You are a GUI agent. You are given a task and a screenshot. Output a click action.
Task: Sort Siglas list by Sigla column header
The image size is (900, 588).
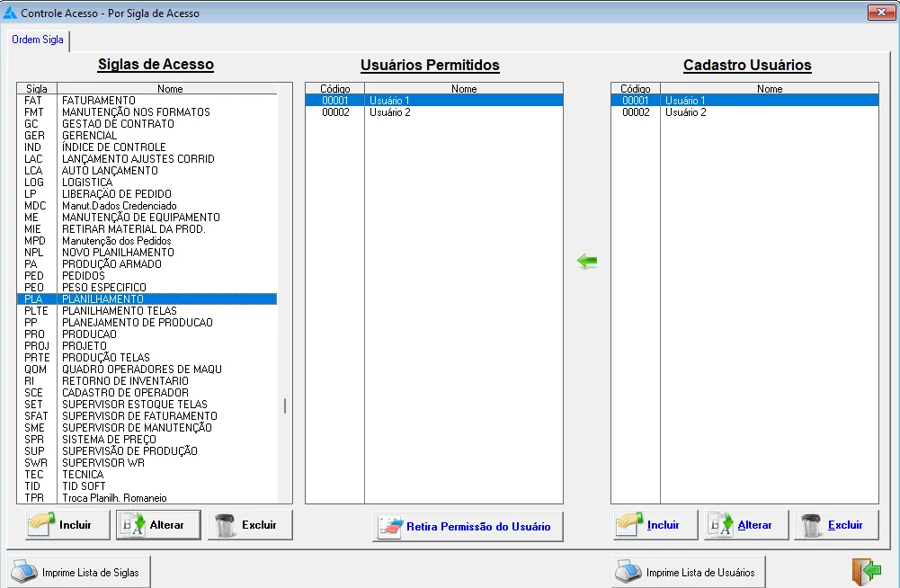(x=37, y=89)
